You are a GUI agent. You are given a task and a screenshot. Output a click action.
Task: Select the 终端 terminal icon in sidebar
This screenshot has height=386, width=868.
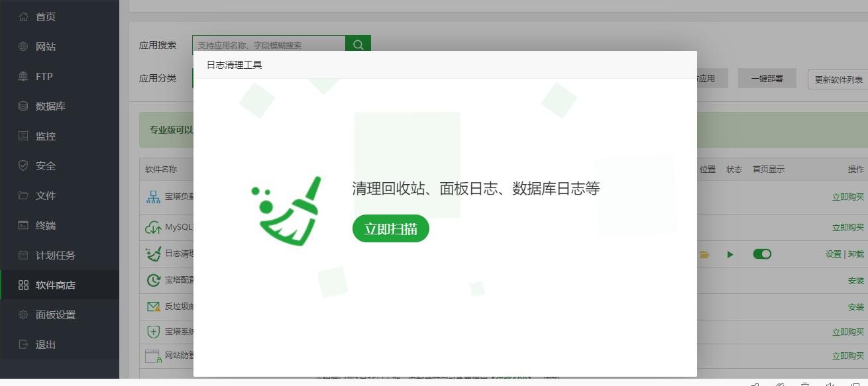(21, 225)
